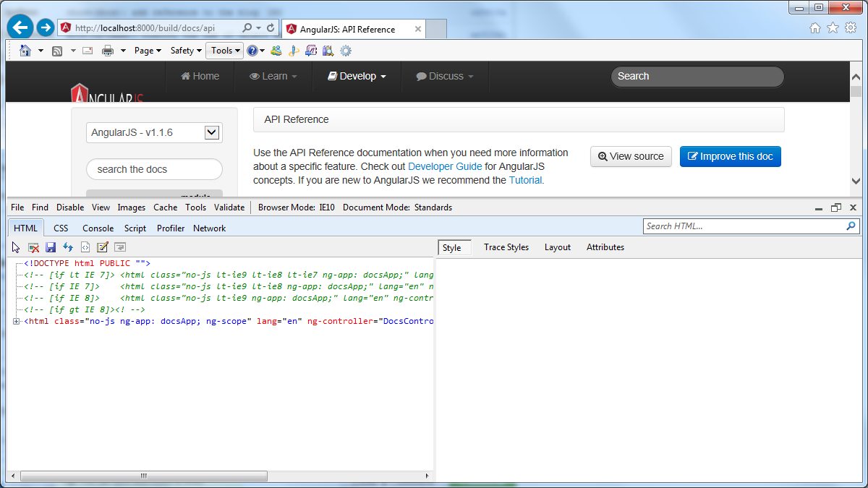This screenshot has width=868, height=488.
Task: Click the address bar search magnifier icon
Action: pyautogui.click(x=247, y=27)
